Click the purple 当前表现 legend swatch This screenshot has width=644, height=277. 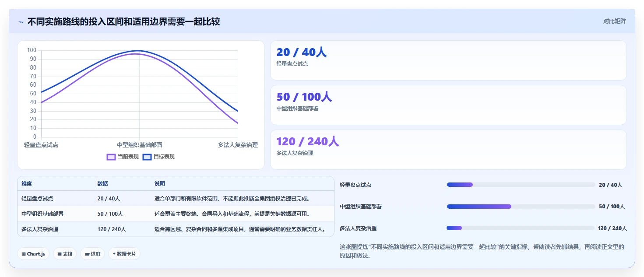pos(111,157)
